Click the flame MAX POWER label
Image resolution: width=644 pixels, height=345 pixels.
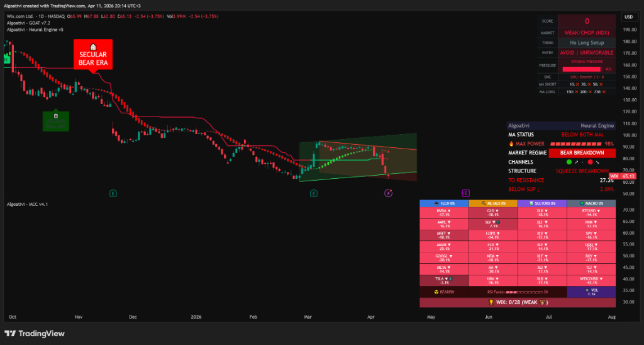526,144
